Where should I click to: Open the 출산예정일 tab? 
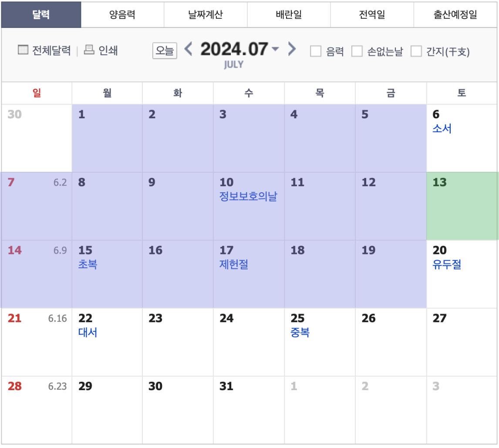(x=455, y=14)
